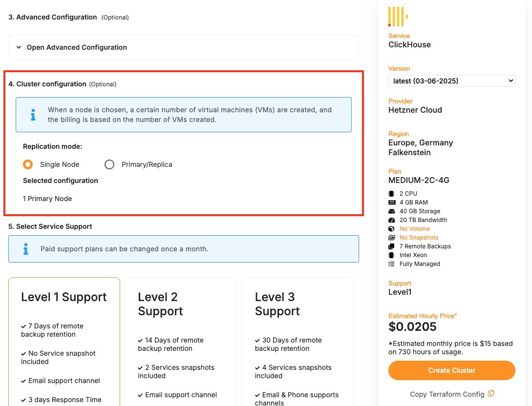Click the ClickHouse logo icon
This screenshot has height=406, width=532.
tap(398, 17)
